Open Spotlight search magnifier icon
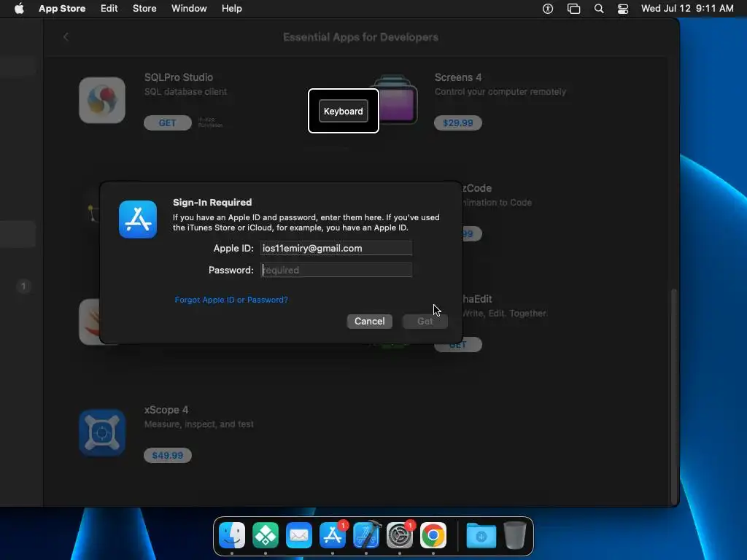 [x=599, y=9]
